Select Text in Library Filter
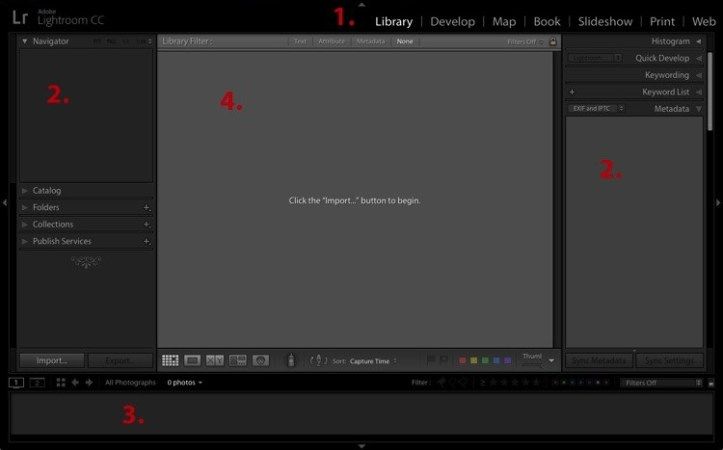Image resolution: width=723 pixels, height=450 pixels. coord(300,41)
